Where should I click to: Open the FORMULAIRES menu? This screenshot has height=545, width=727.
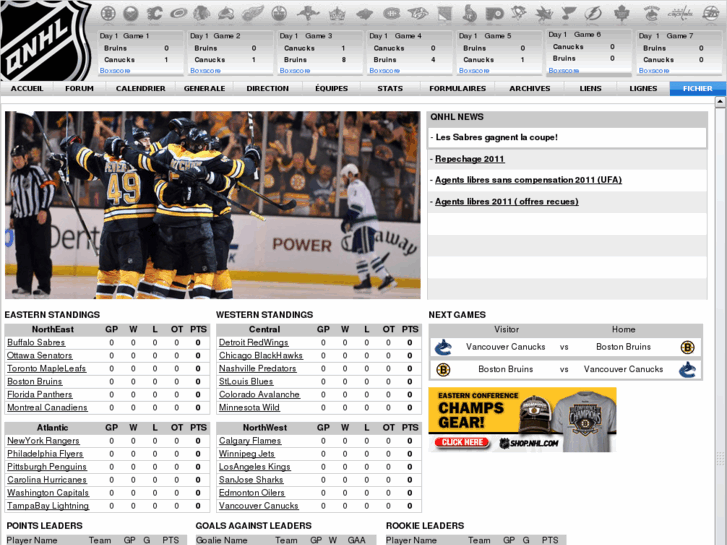tap(458, 89)
